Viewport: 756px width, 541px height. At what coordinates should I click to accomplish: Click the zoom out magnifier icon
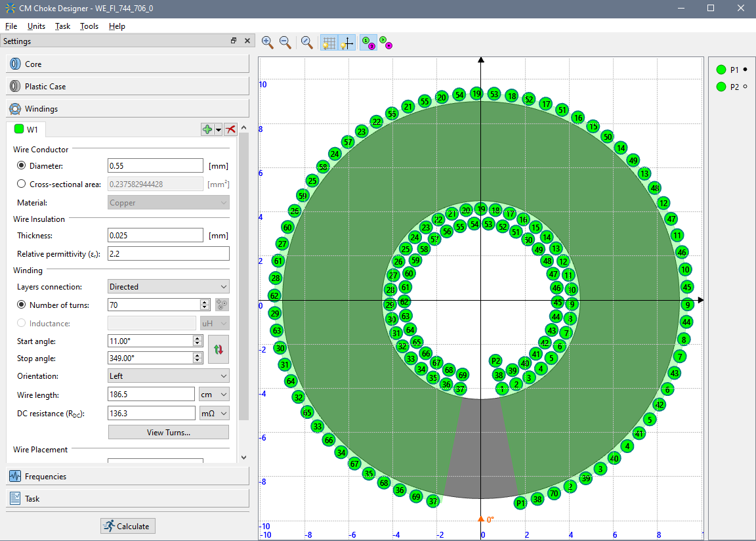click(x=285, y=43)
